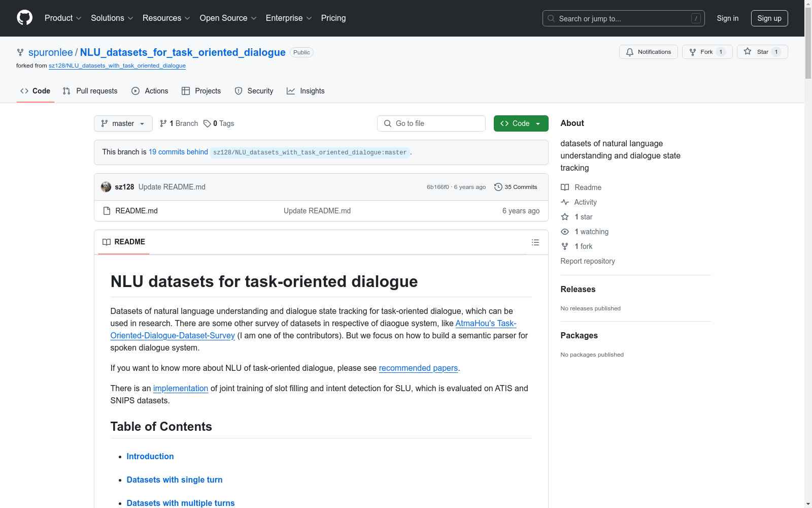Open commit hash 6b166f0
This screenshot has width=812, height=508.
[x=438, y=187]
